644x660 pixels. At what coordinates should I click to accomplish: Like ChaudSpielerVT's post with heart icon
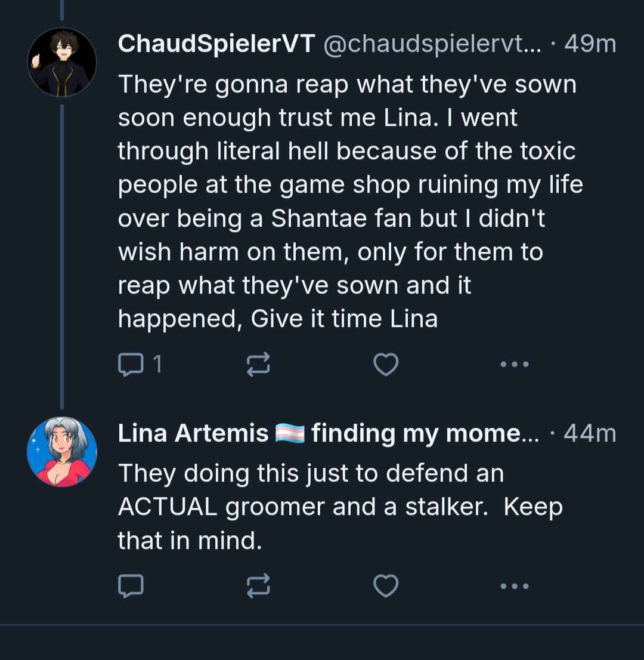pos(385,364)
